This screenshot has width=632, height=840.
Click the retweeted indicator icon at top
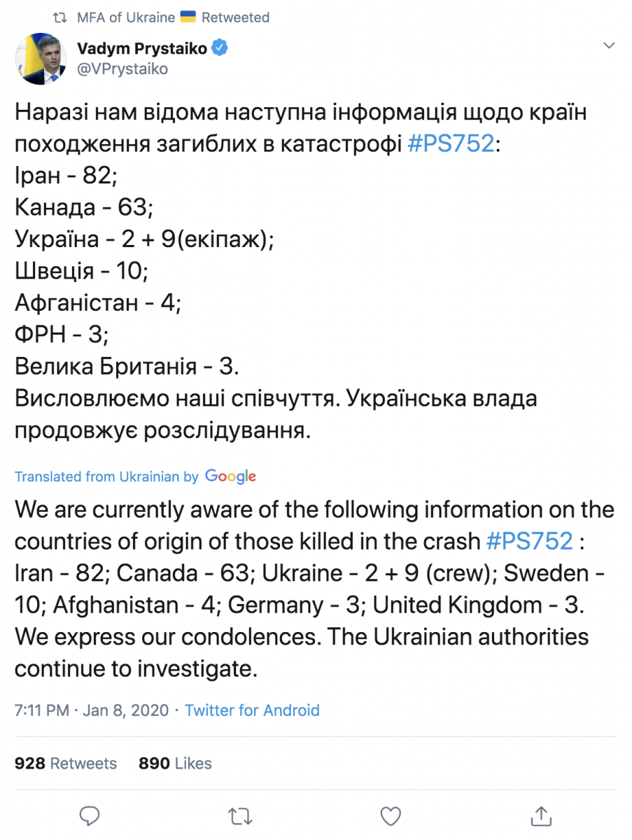[62, 17]
